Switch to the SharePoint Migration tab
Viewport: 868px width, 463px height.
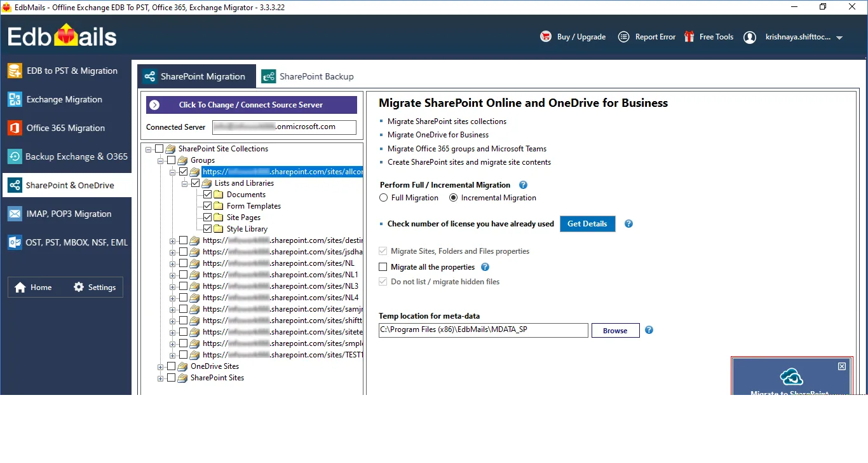point(196,76)
